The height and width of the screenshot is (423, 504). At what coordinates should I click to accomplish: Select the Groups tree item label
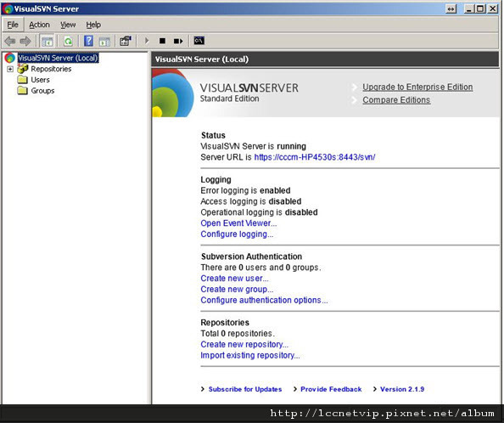coord(42,91)
